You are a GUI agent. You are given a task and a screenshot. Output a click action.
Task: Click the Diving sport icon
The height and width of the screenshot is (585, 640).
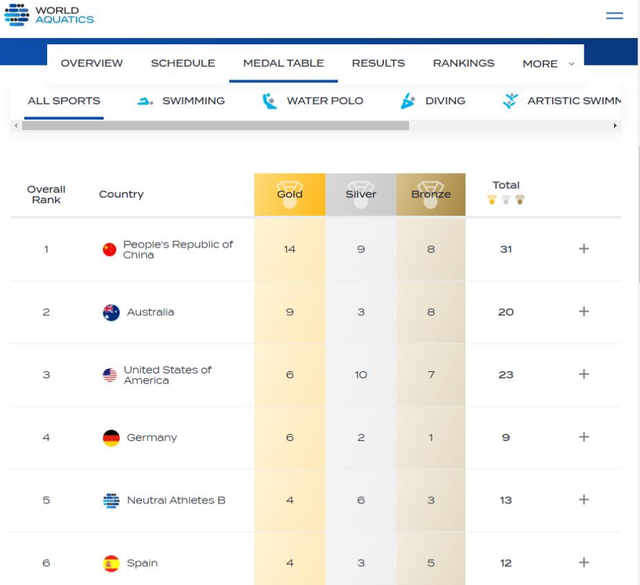point(408,101)
